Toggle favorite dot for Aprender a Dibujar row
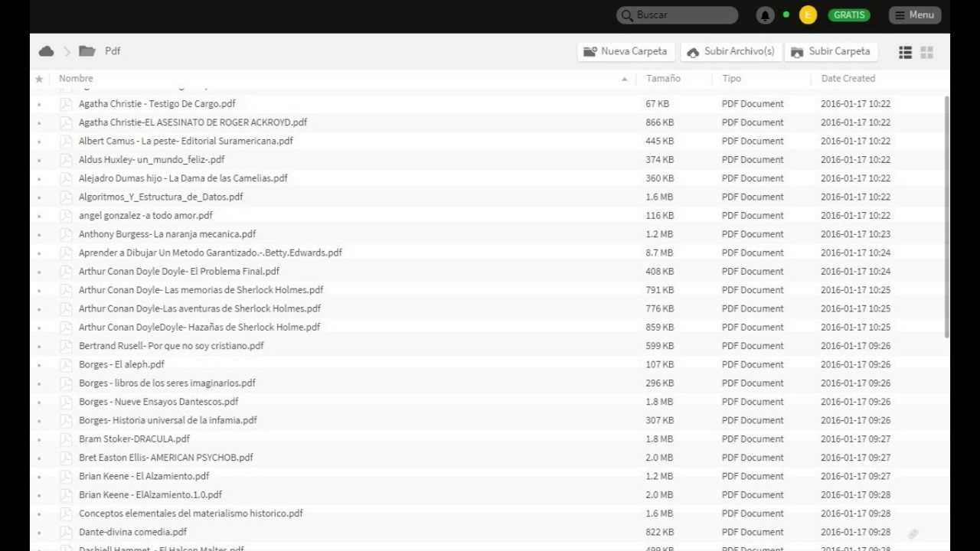This screenshot has width=980, height=551. pos(39,253)
